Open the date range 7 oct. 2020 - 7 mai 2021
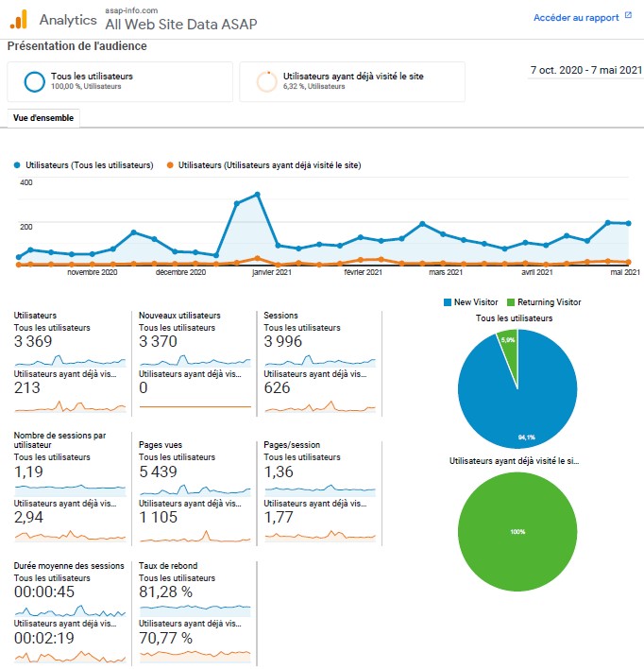The height and width of the screenshot is (669, 644). 585,71
